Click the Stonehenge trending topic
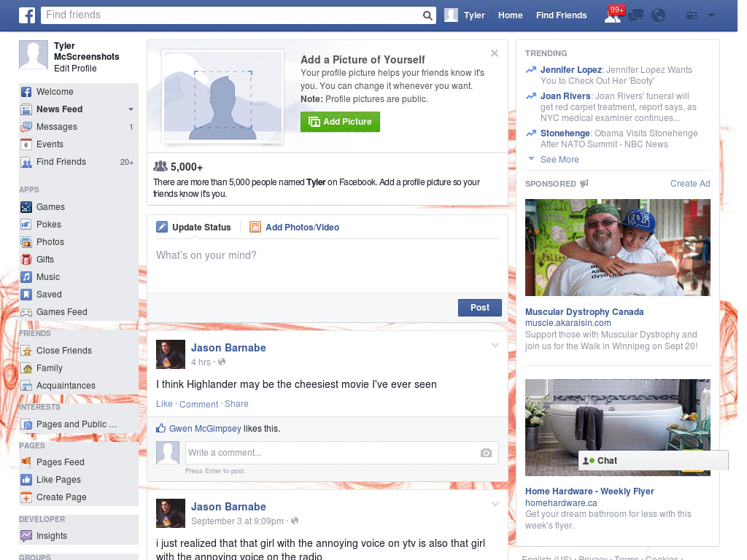The height and width of the screenshot is (560, 747). point(565,133)
